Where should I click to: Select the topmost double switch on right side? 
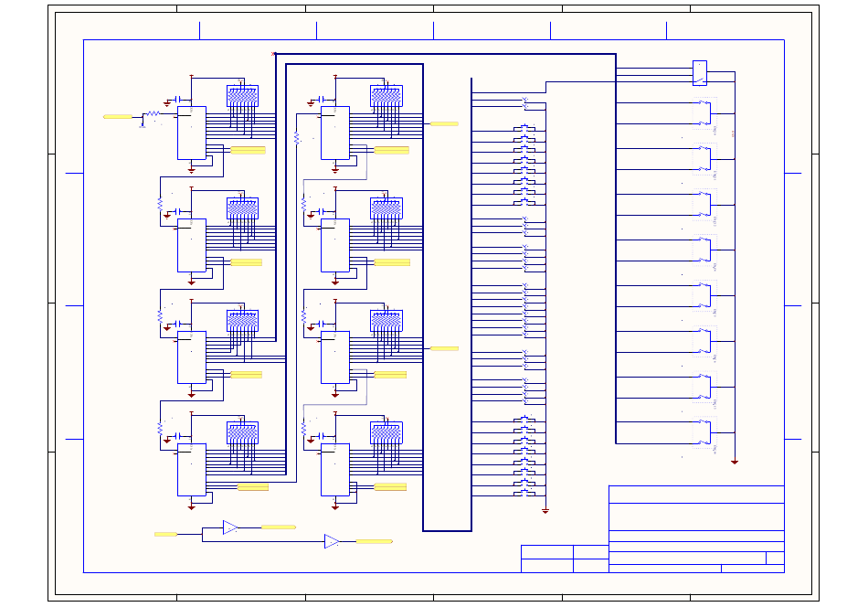point(704,113)
